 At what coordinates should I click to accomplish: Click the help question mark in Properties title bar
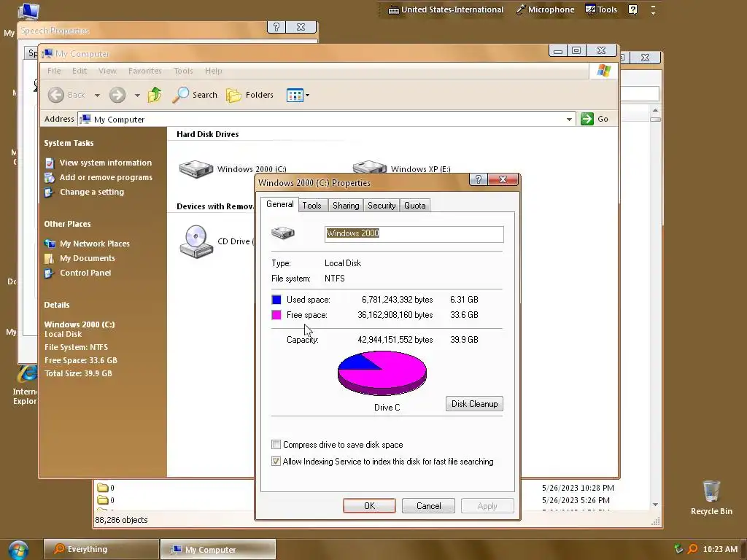pos(479,179)
